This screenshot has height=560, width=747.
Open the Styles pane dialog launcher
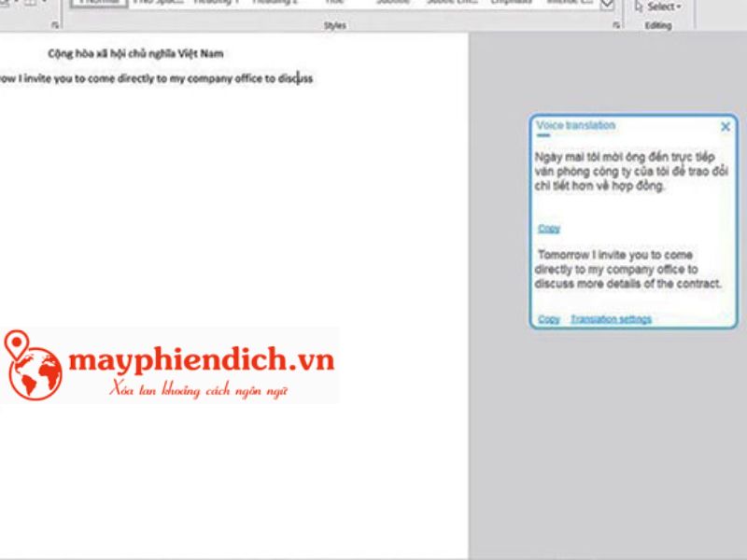tap(616, 25)
